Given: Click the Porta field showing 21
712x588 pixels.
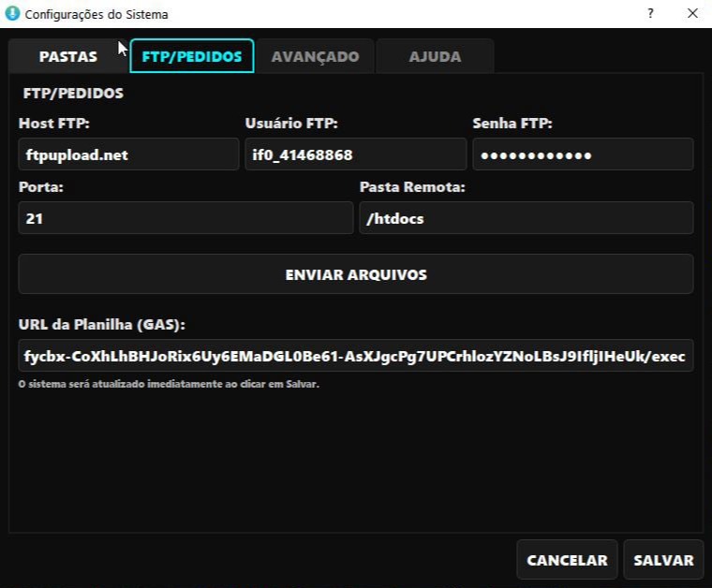Looking at the screenshot, I should [185, 218].
